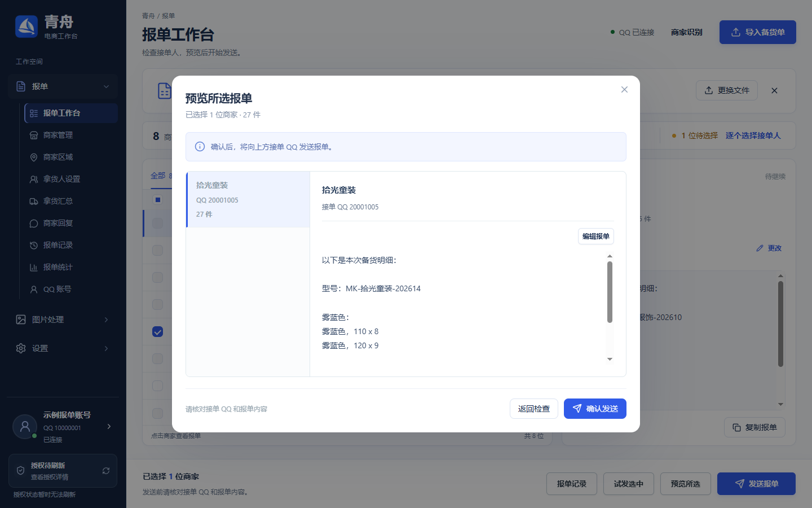Click the shield icon in 授权待刷新 card

(x=20, y=471)
